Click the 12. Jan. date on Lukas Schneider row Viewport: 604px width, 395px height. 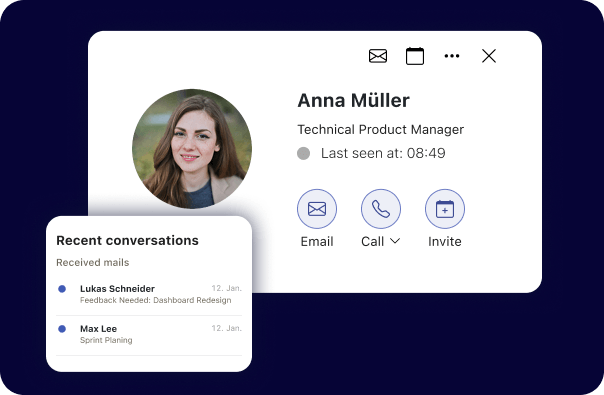226,288
